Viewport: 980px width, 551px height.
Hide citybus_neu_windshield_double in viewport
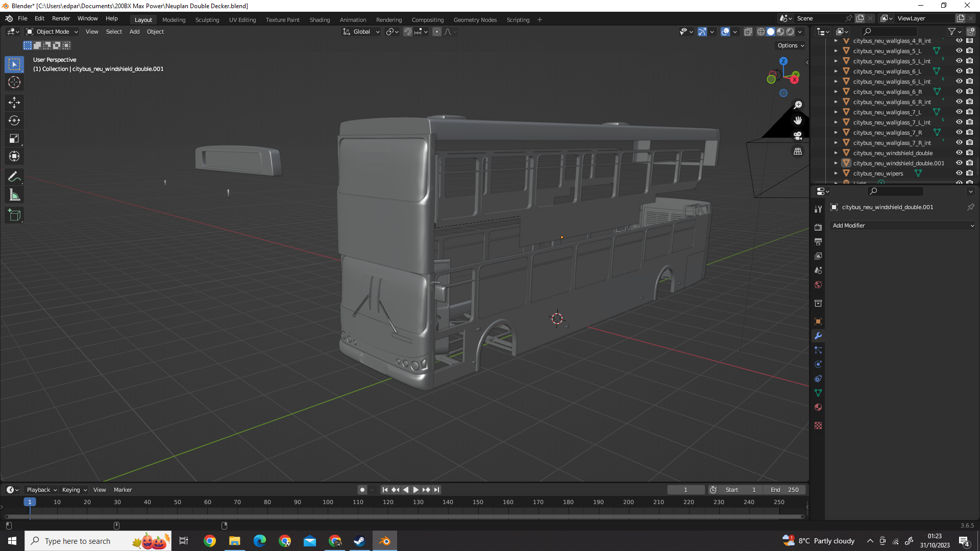pos(959,153)
